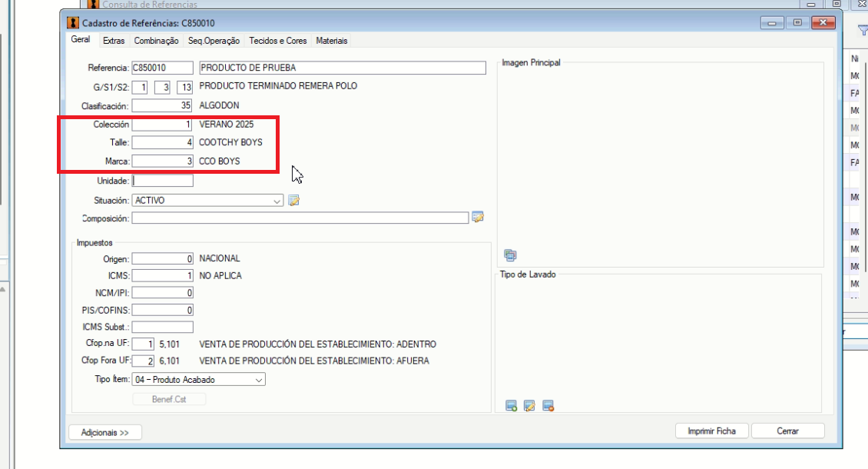Focus the Origen field

tap(162, 259)
